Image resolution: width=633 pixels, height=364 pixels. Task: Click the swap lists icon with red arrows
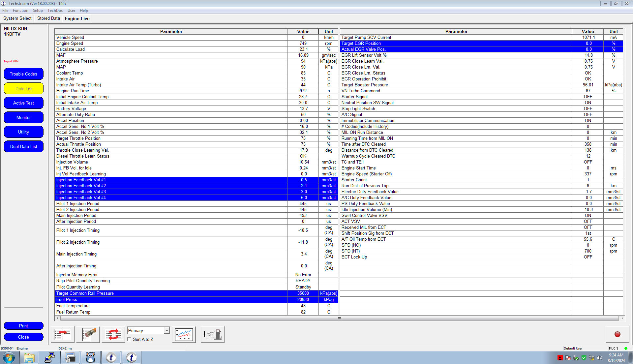[x=113, y=335]
